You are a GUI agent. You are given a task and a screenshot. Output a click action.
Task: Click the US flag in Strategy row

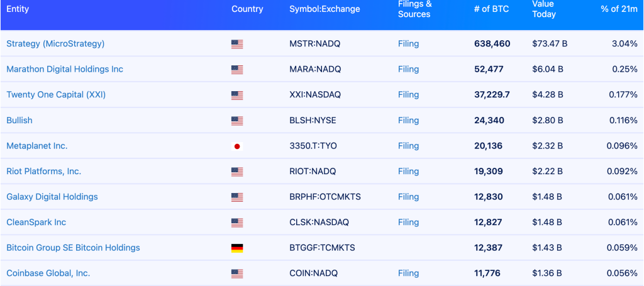237,44
